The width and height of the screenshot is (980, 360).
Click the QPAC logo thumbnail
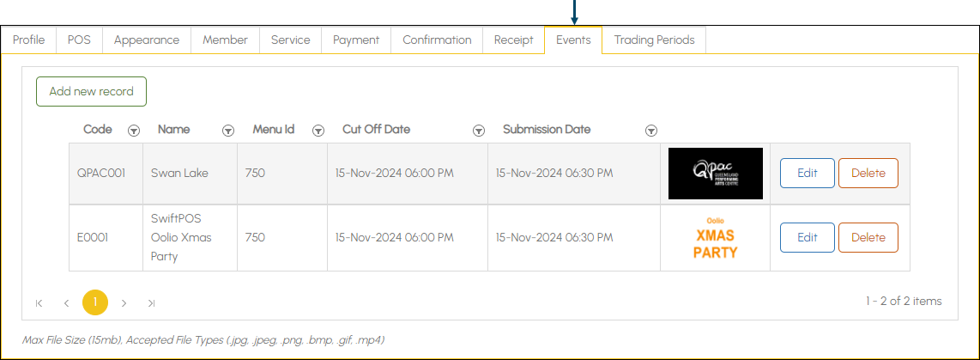point(716,174)
